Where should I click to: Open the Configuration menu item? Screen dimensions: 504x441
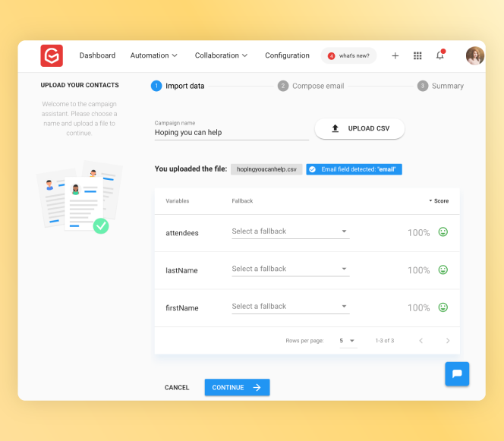[287, 55]
